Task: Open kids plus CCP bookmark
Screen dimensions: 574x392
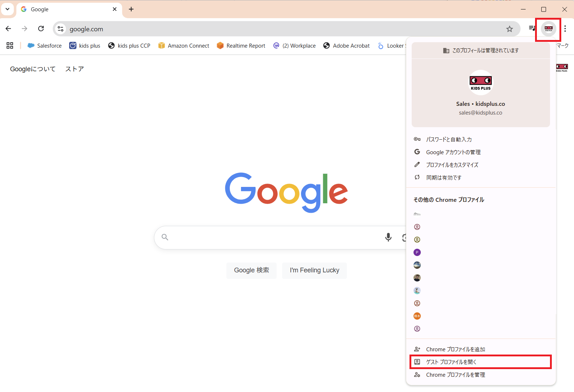Action: pos(129,46)
